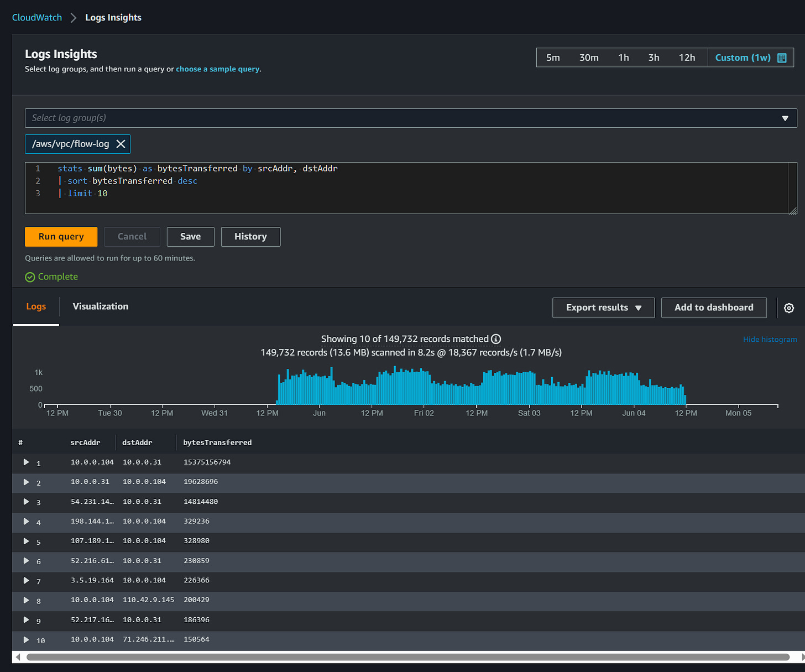
Task: Open the Select log group(s) dropdown
Action: click(x=411, y=118)
